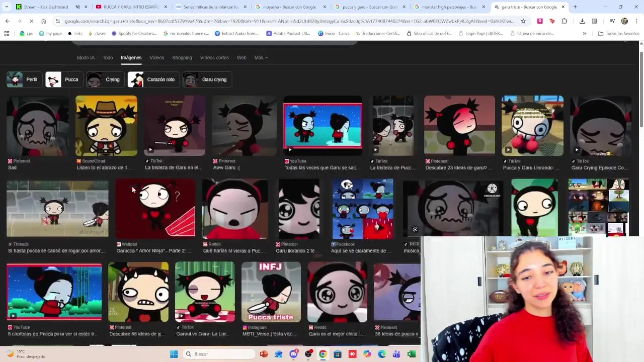The width and height of the screenshot is (644, 362).
Task: Open Excel from the taskbar
Action: 412,354
